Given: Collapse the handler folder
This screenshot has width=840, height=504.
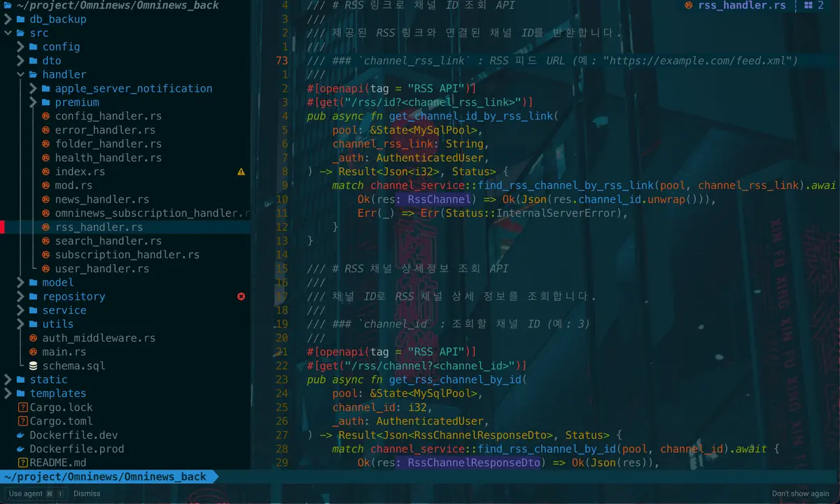Looking at the screenshot, I should click(x=21, y=74).
